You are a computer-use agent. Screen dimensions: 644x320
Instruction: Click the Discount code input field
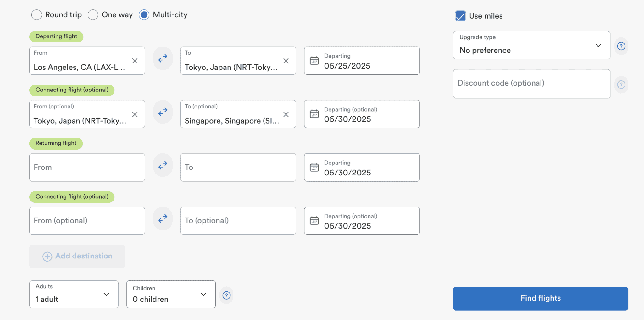[531, 84]
